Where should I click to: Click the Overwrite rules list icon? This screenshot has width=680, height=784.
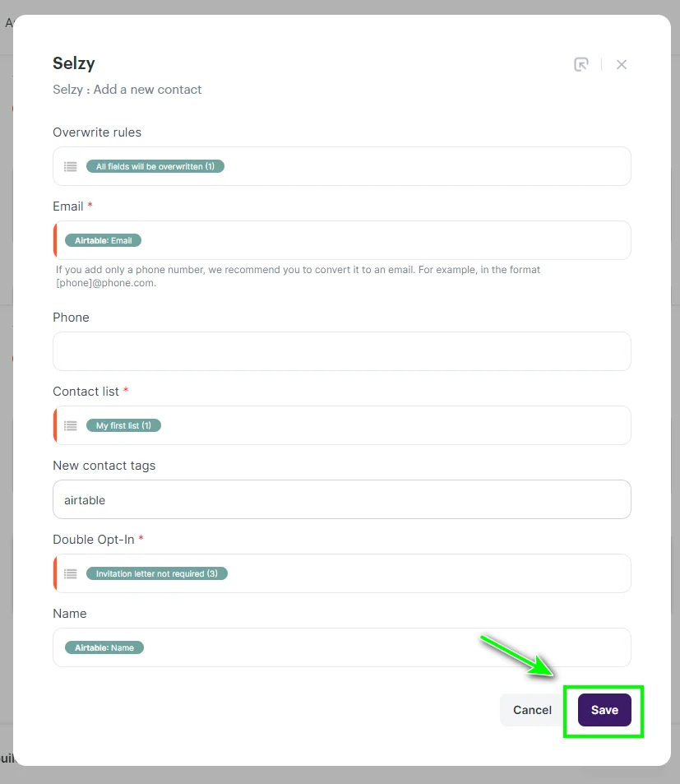[x=70, y=166]
